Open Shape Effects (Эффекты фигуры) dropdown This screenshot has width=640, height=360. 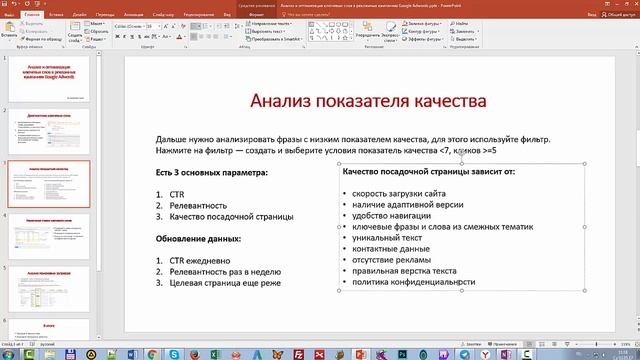(x=423, y=39)
